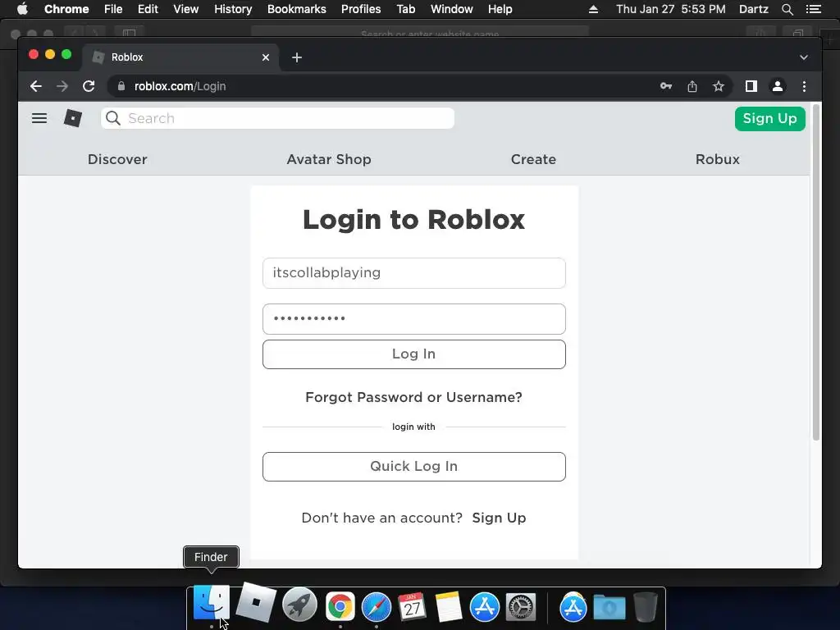
Task: Open the Trash in the Dock
Action: 646,606
